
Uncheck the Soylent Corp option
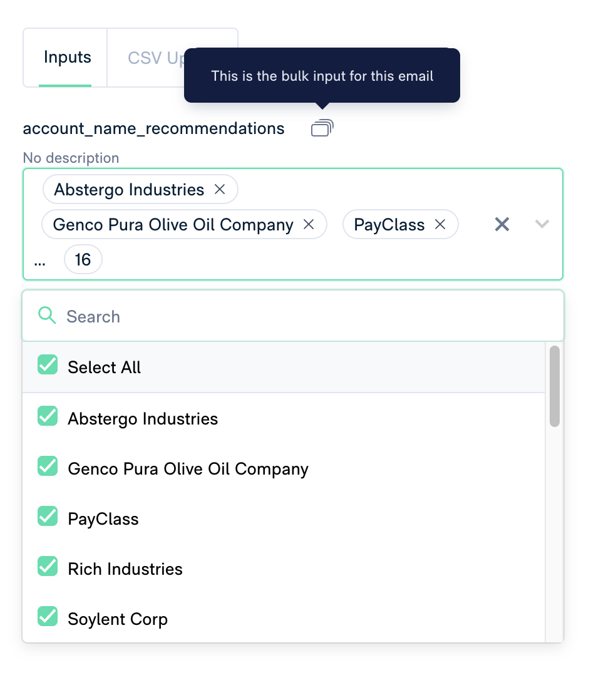(x=48, y=617)
